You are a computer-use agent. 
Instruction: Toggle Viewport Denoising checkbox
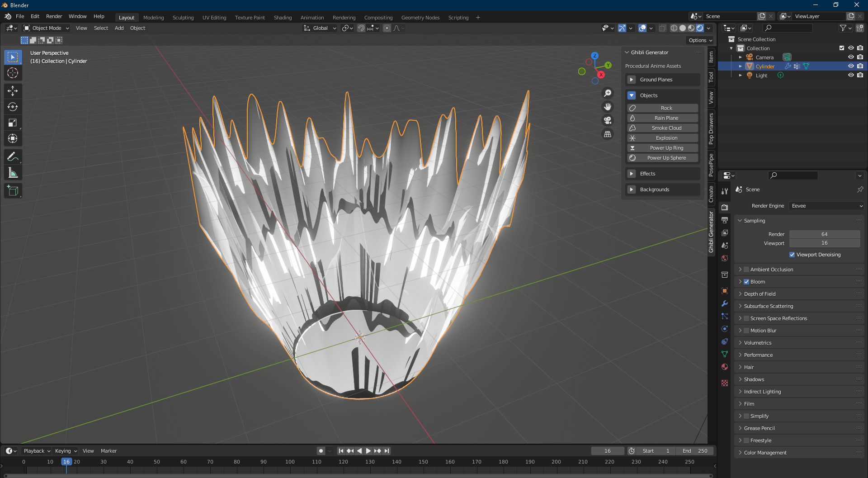(x=792, y=255)
